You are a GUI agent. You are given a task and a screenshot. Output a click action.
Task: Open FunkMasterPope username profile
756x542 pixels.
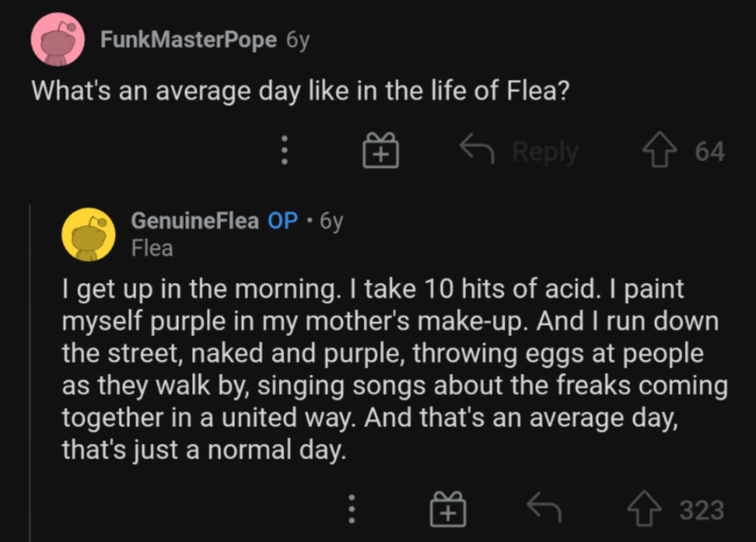click(188, 39)
